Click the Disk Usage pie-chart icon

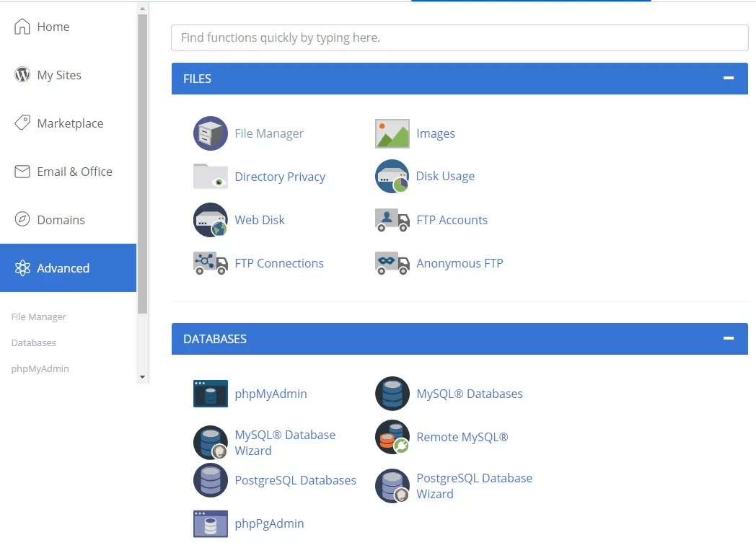392,177
